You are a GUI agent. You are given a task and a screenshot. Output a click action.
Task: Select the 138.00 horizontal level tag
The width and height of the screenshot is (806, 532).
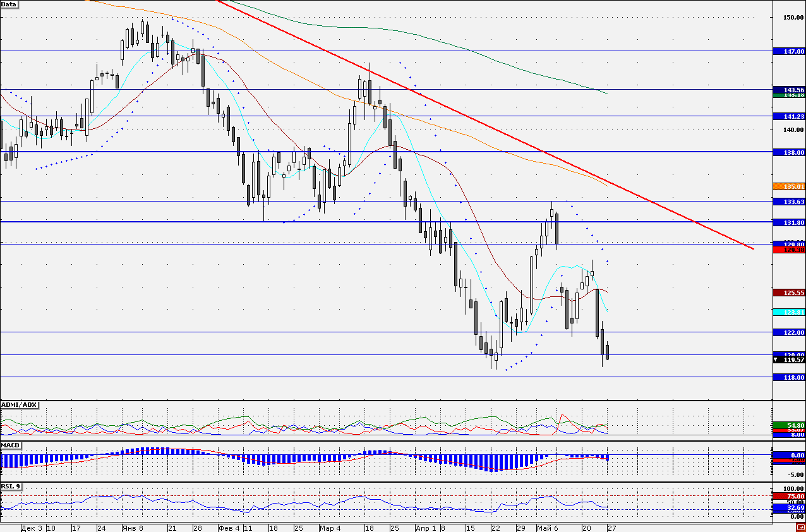(790, 153)
